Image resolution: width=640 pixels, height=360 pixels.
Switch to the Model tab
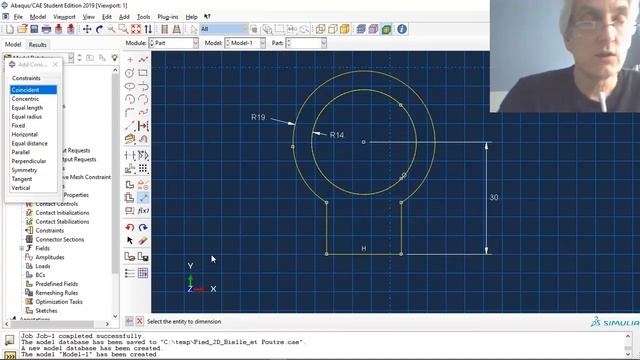[13, 44]
